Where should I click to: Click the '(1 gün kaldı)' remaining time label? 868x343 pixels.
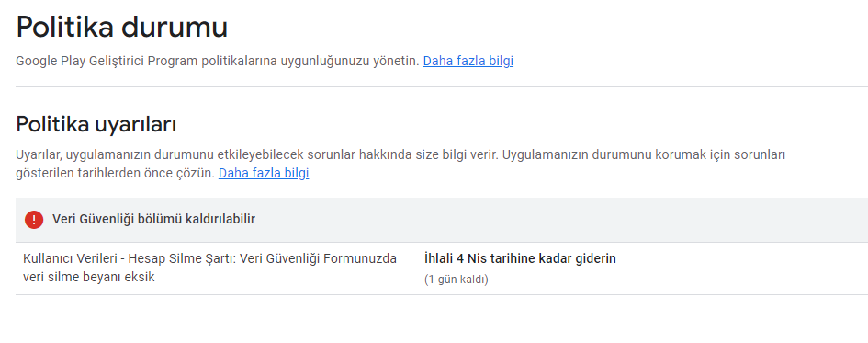pos(456,280)
